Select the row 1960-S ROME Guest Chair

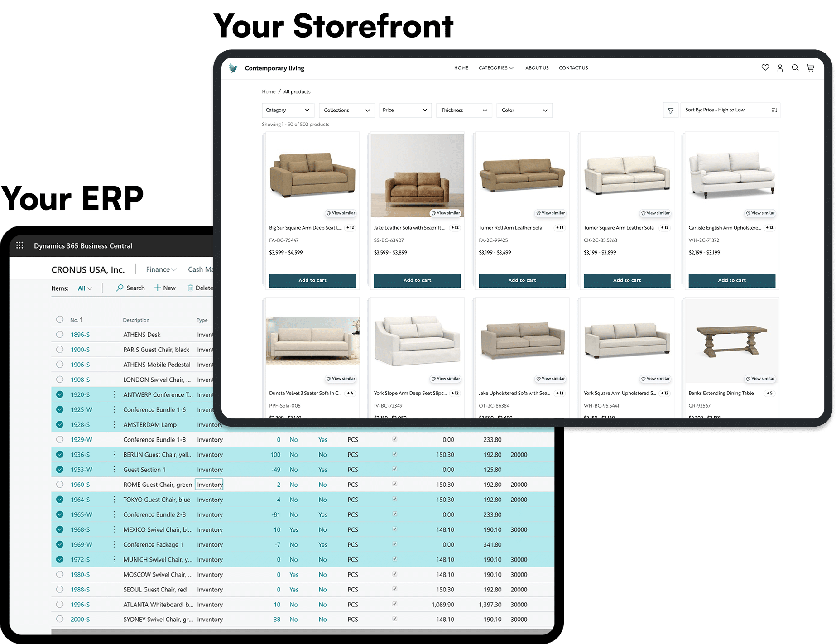[x=60, y=484]
